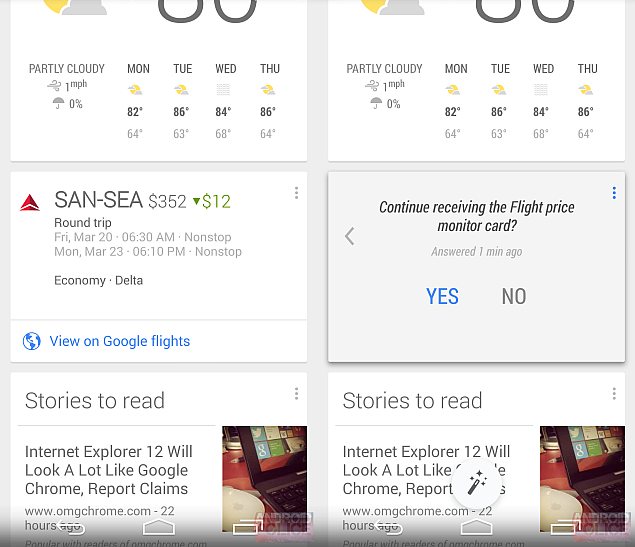Tap the left screen Home navigation button
The height and width of the screenshot is (547, 635).
pos(159,527)
